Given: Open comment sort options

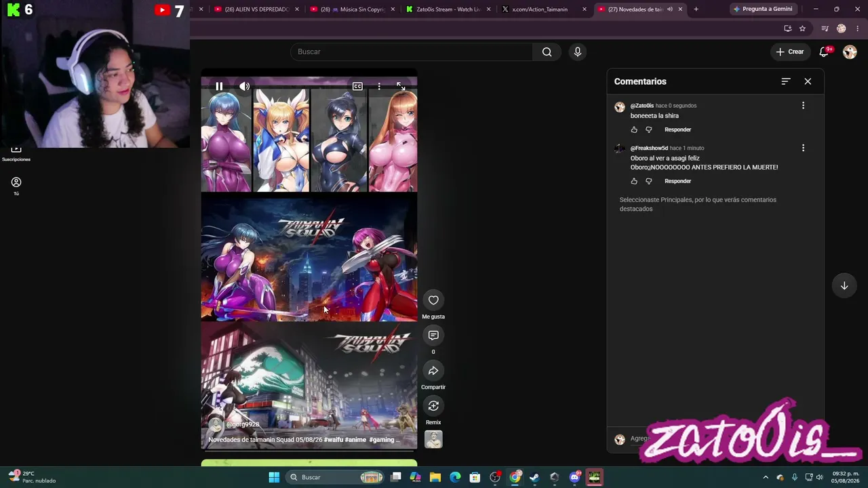Looking at the screenshot, I should pos(786,81).
